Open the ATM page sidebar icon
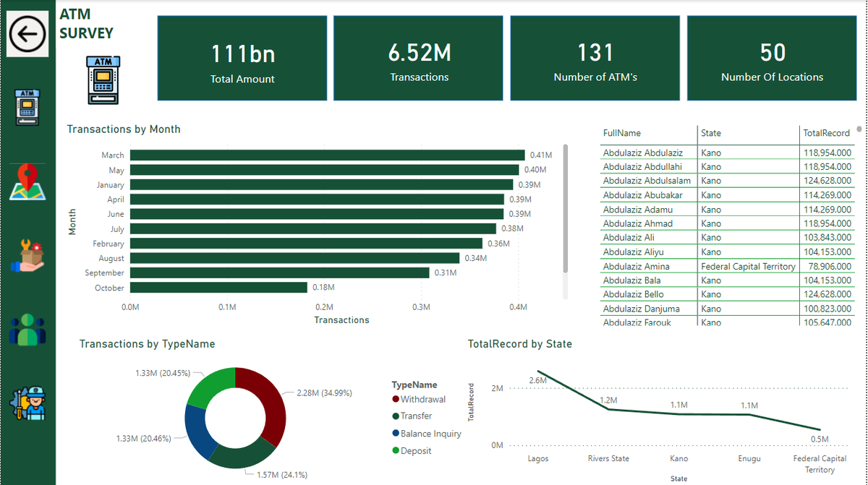Screen dimensions: 868x485 [x=27, y=107]
